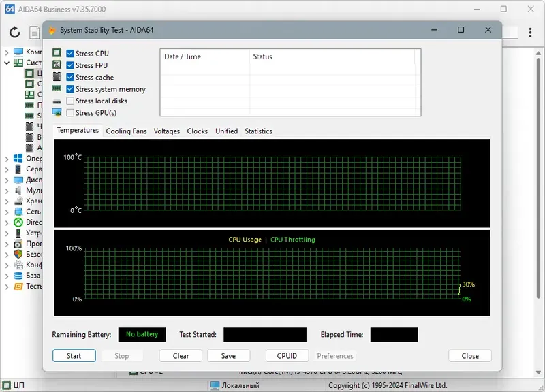The height and width of the screenshot is (392, 545).
Task: Select the Statistics tab
Action: (258, 131)
